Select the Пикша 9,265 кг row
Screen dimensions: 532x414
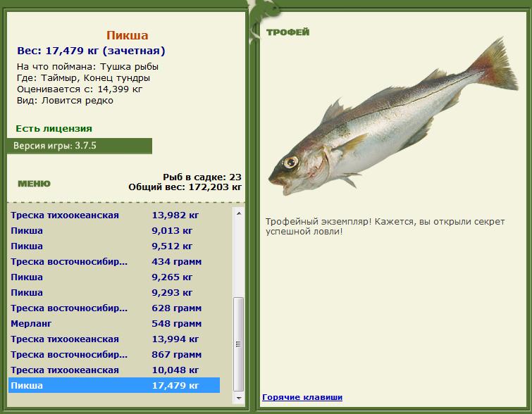pyautogui.click(x=114, y=277)
